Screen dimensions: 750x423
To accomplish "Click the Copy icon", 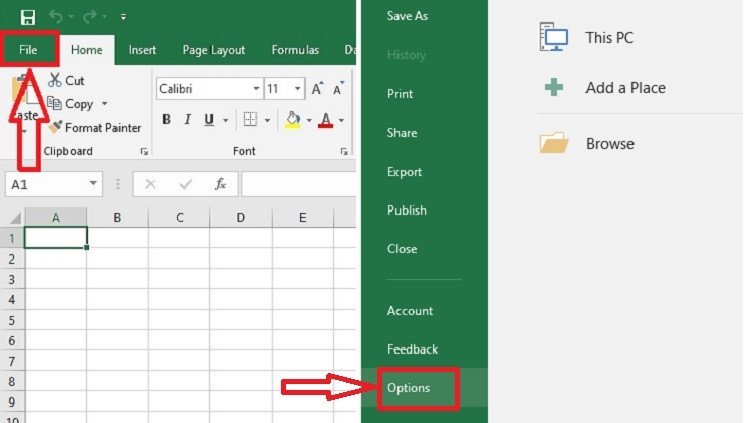I will (54, 103).
